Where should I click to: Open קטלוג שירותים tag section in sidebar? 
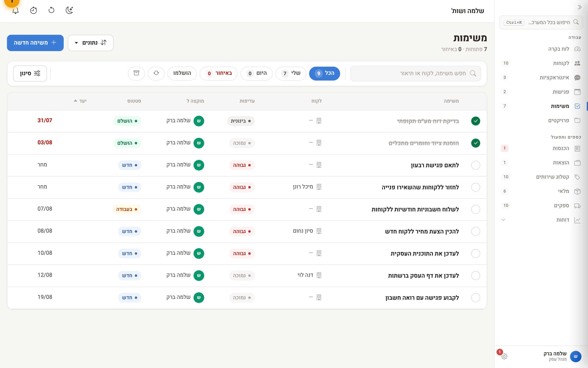541,177
